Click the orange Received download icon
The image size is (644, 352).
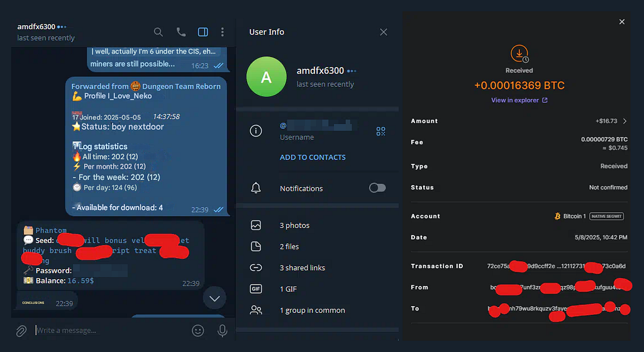pyautogui.click(x=519, y=54)
